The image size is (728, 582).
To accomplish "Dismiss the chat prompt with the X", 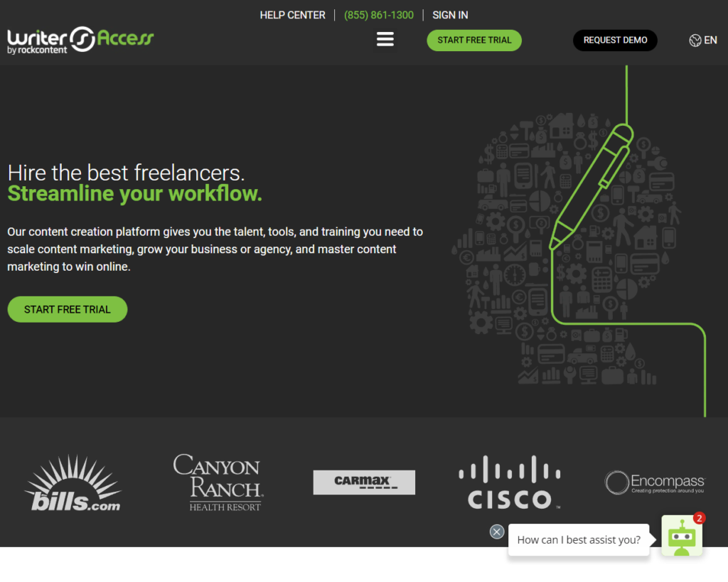I will [x=496, y=532].
